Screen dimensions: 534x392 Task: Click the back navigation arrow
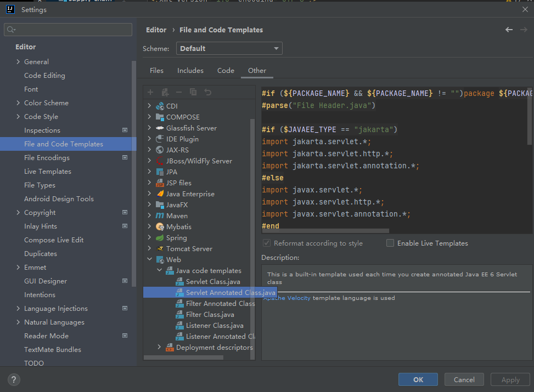(509, 30)
